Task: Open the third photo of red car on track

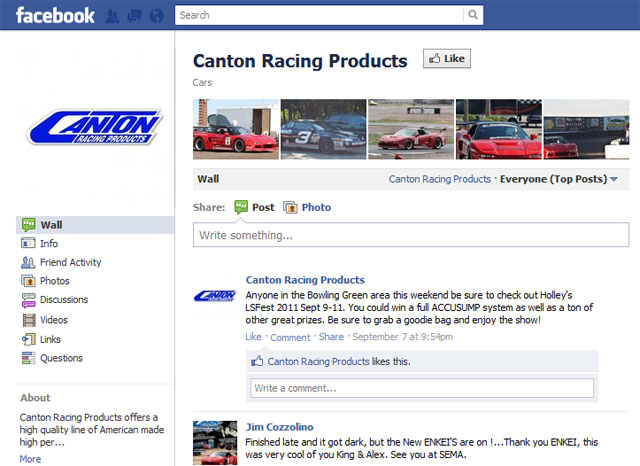Action: click(x=411, y=129)
